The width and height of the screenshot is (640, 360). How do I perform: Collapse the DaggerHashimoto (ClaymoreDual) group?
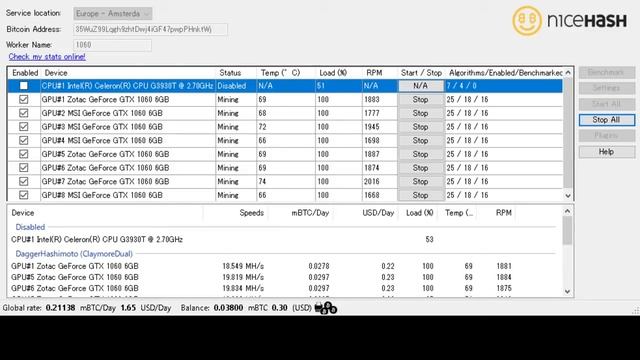[74, 254]
